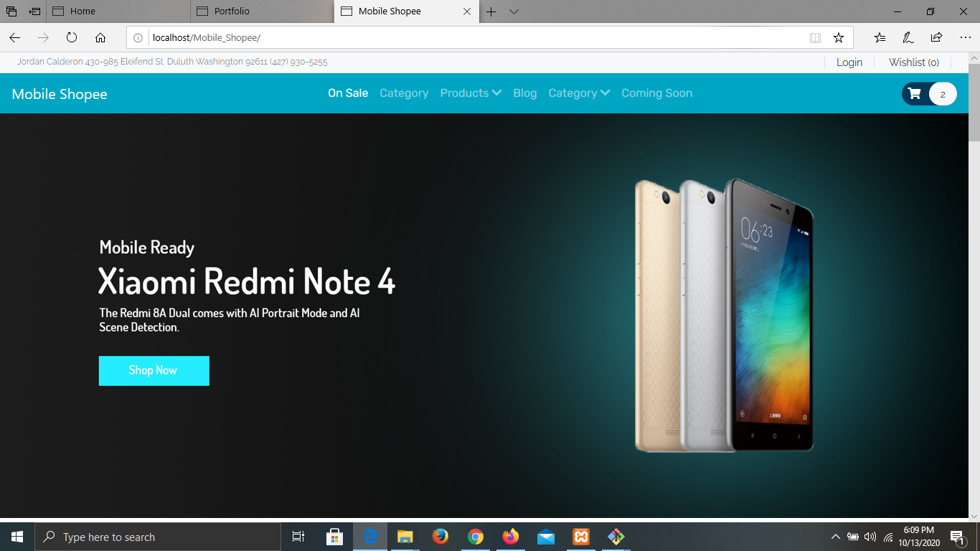980x551 pixels.
Task: Open Task View on the taskbar
Action: click(x=298, y=537)
